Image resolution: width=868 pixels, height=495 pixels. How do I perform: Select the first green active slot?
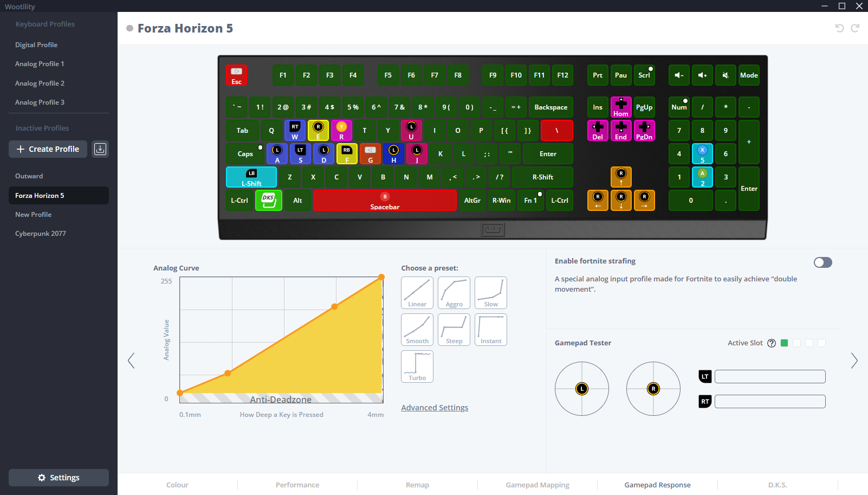tap(784, 343)
